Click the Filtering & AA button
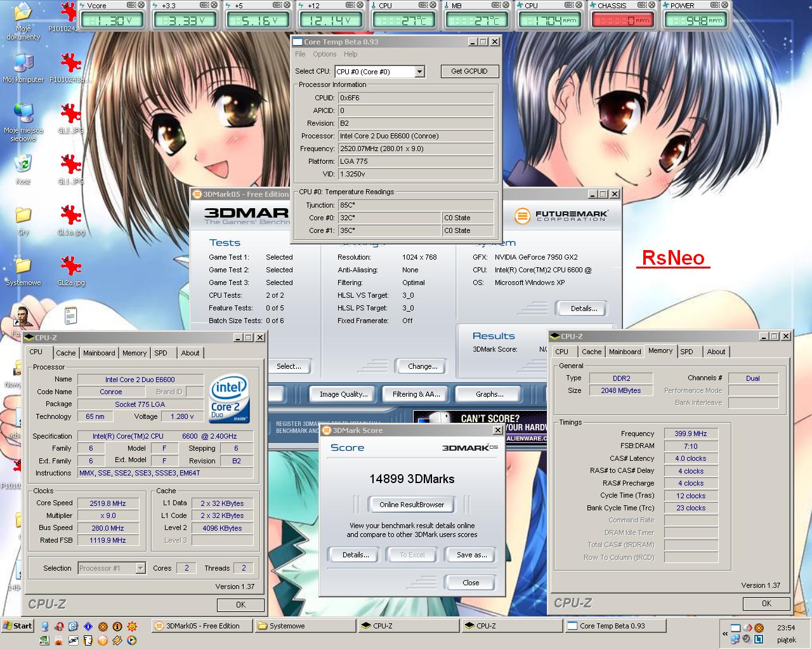This screenshot has width=812, height=650. click(416, 394)
